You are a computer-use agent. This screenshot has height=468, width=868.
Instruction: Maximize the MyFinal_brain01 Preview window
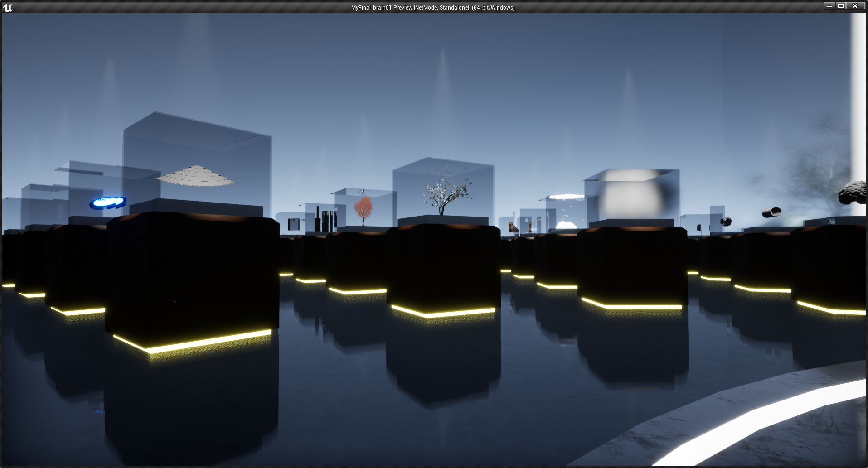(x=841, y=6)
